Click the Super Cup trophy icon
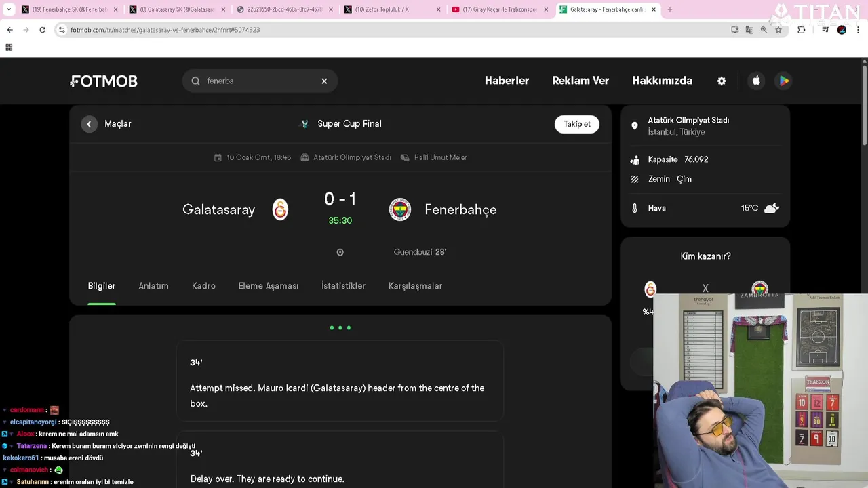The image size is (868, 488). [x=304, y=124]
